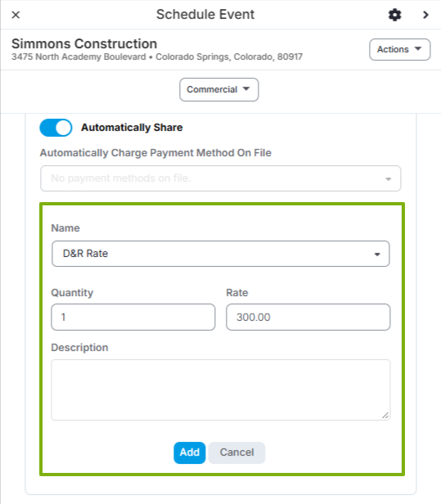Click inside the Description text area
This screenshot has width=441, height=504.
(x=221, y=389)
